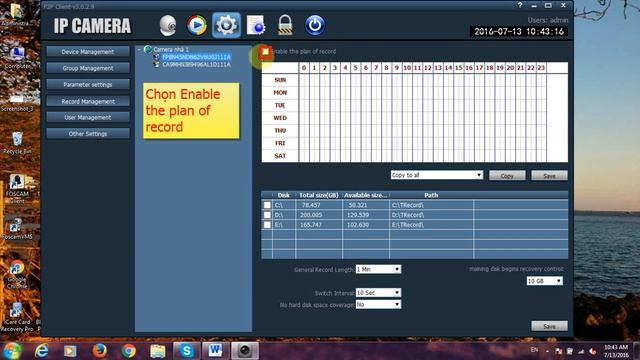Click the Path column header
Image resolution: width=640 pixels, height=360 pixels.
coord(431,195)
